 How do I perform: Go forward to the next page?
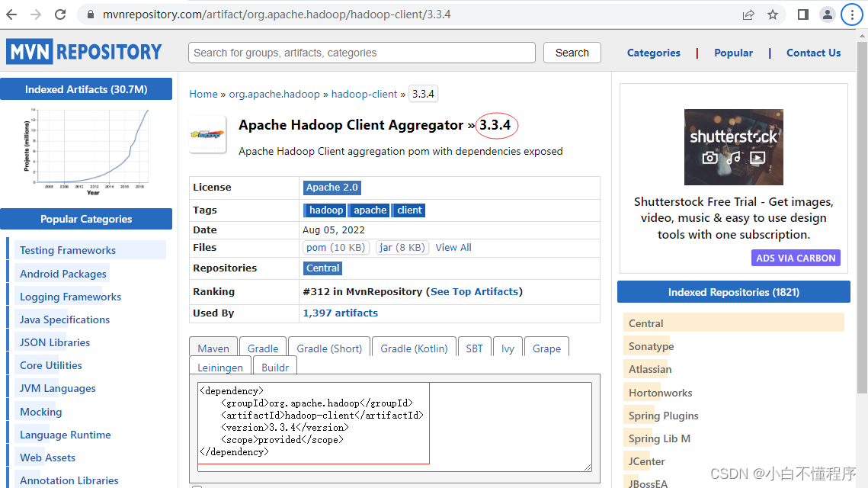pos(35,14)
